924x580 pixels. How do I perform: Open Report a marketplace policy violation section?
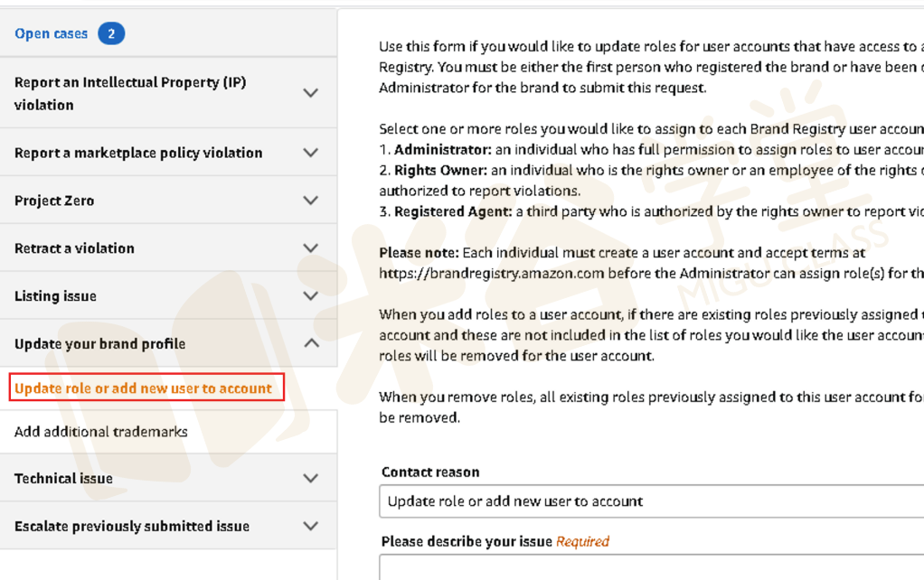pyautogui.click(x=138, y=153)
